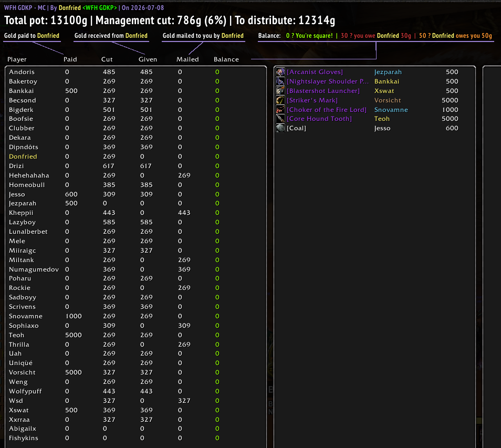501x448 pixels.
Task: Select the Bakertoy player name
Action: pyautogui.click(x=23, y=81)
